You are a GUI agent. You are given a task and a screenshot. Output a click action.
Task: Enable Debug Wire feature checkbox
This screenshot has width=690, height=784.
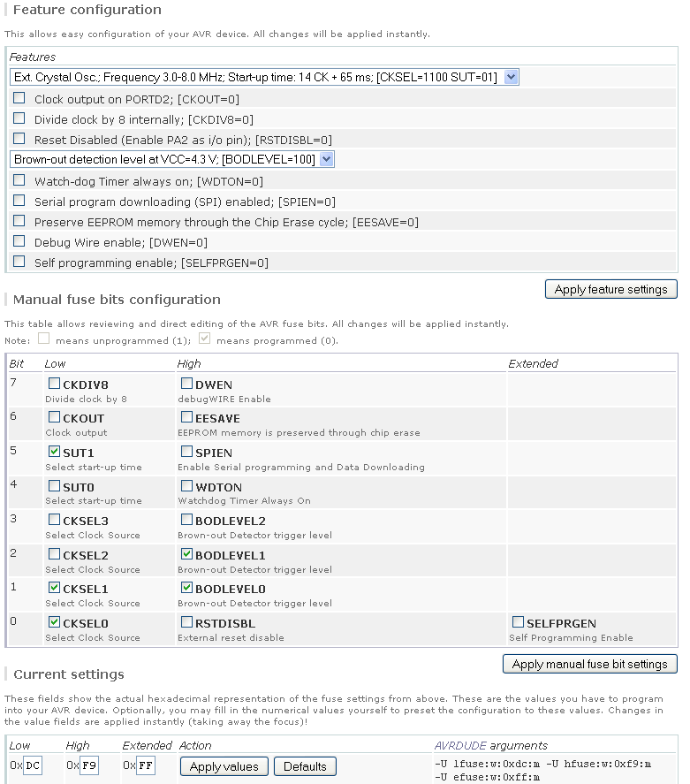[x=19, y=241]
